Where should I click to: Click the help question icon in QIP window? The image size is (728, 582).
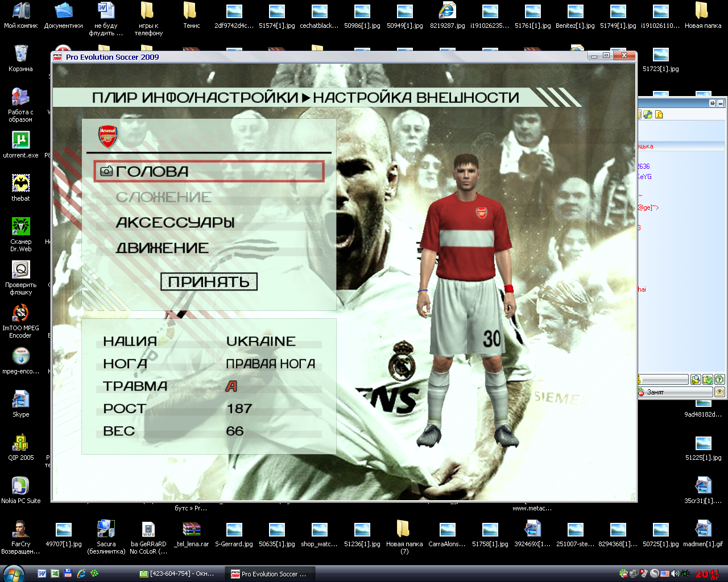pyautogui.click(x=719, y=380)
